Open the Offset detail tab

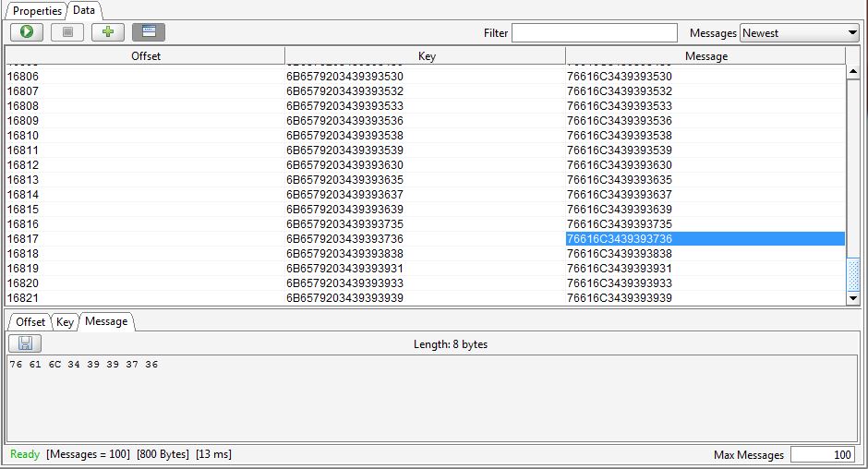(x=30, y=322)
